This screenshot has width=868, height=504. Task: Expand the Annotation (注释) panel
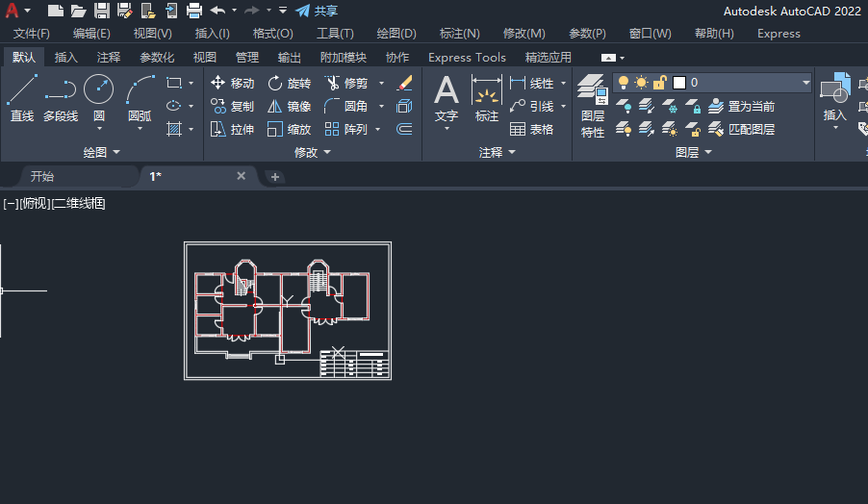pyautogui.click(x=497, y=152)
